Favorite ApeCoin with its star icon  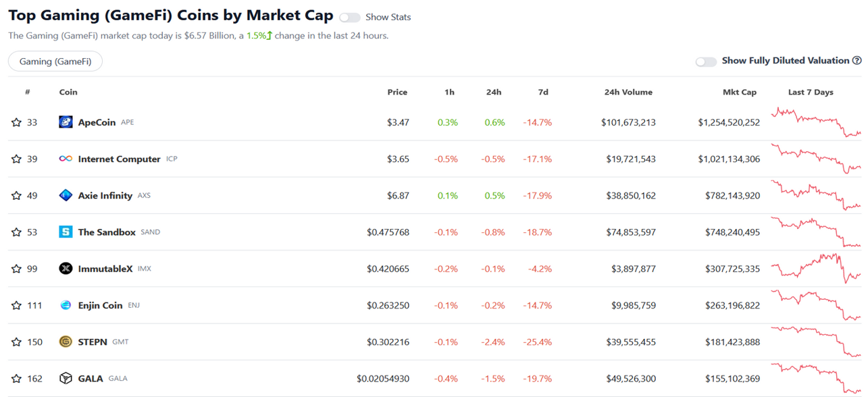[16, 122]
